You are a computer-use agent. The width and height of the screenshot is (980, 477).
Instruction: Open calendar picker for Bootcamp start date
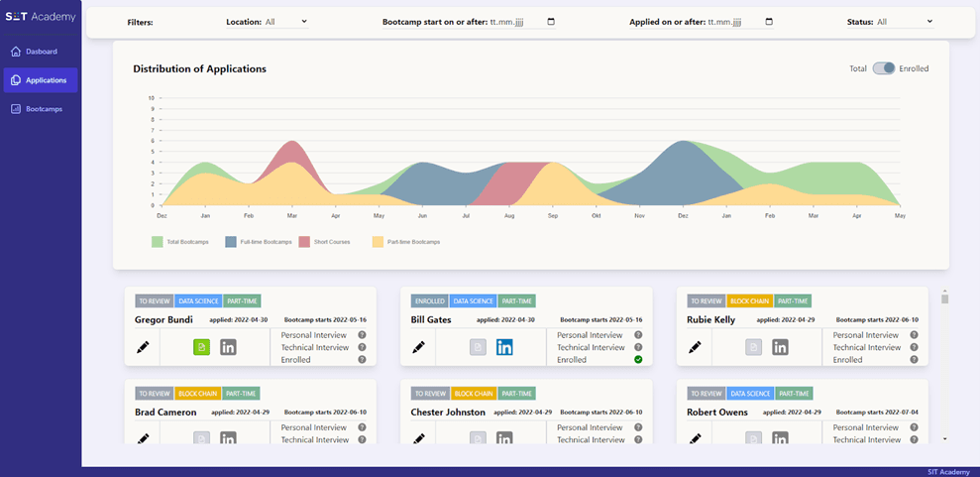pos(551,22)
